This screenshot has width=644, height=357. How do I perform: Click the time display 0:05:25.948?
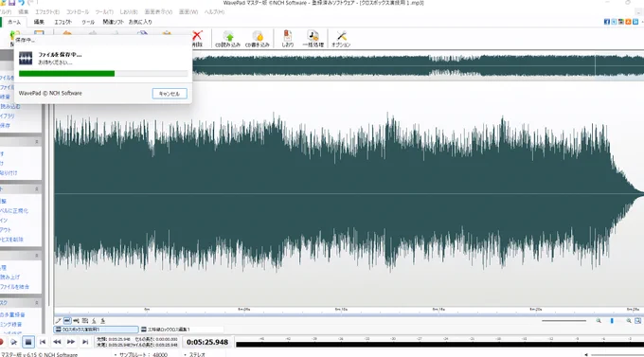207,342
